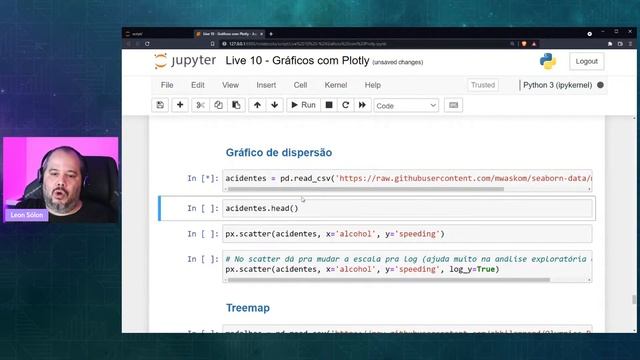Open the File menu
Screen dimensions: 640x360
[167, 85]
